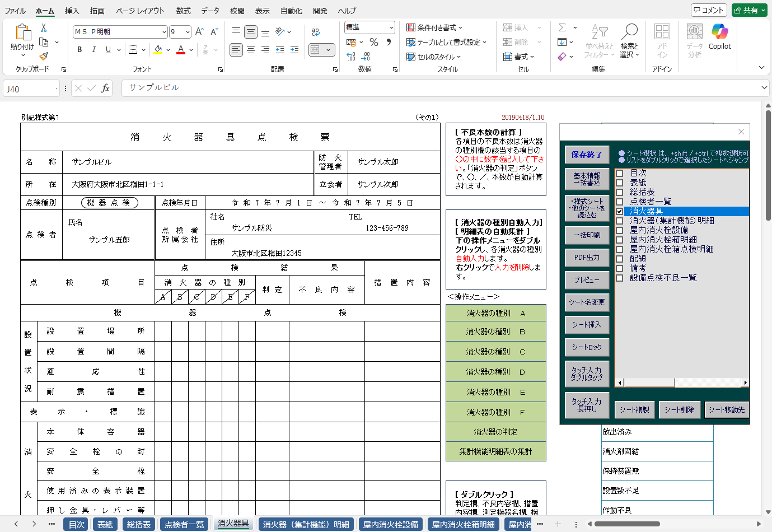Select the 点検者一覧 sheet tab

coord(185,525)
